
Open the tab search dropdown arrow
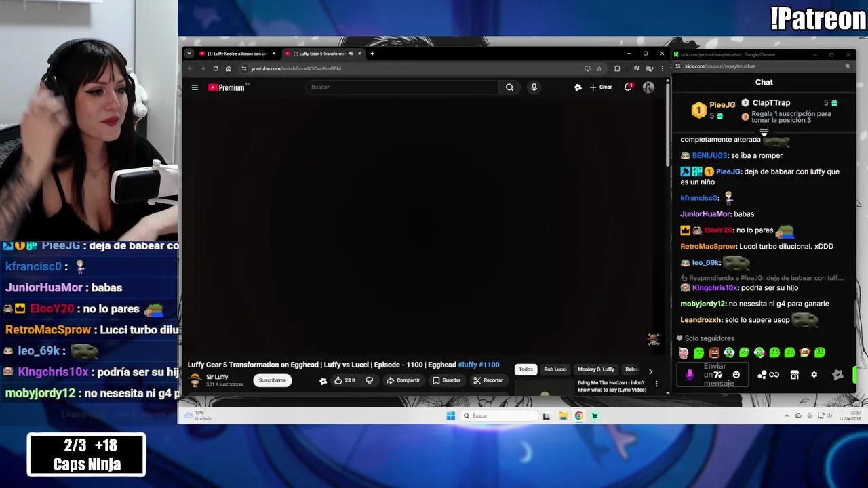189,54
